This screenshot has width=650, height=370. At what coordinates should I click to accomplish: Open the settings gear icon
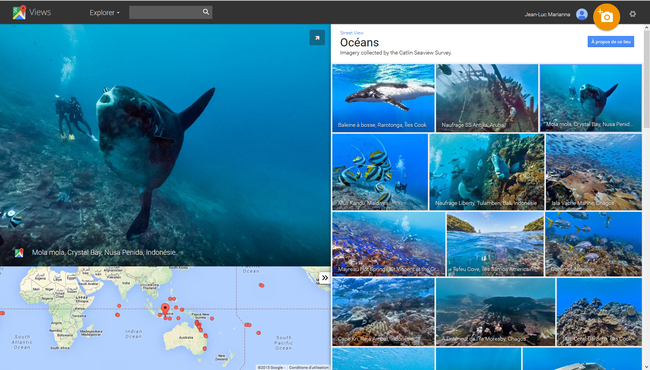coord(633,14)
